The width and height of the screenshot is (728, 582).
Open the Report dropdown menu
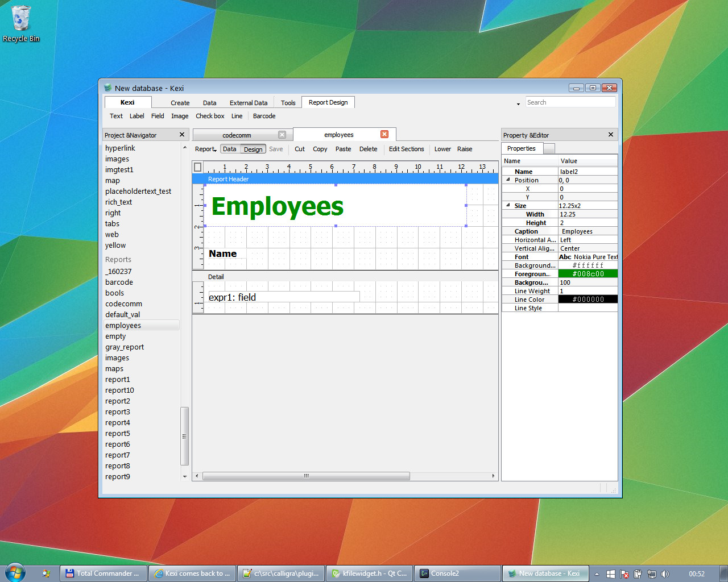click(205, 149)
